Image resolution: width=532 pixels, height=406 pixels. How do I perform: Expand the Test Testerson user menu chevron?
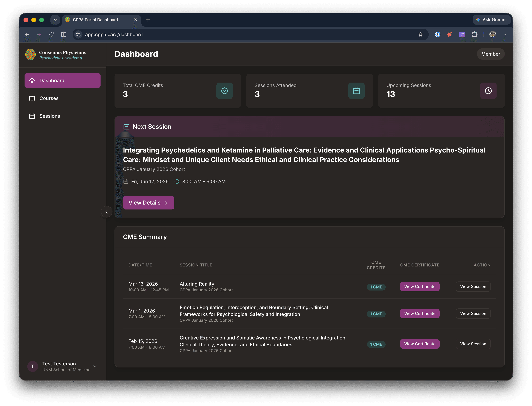click(95, 366)
